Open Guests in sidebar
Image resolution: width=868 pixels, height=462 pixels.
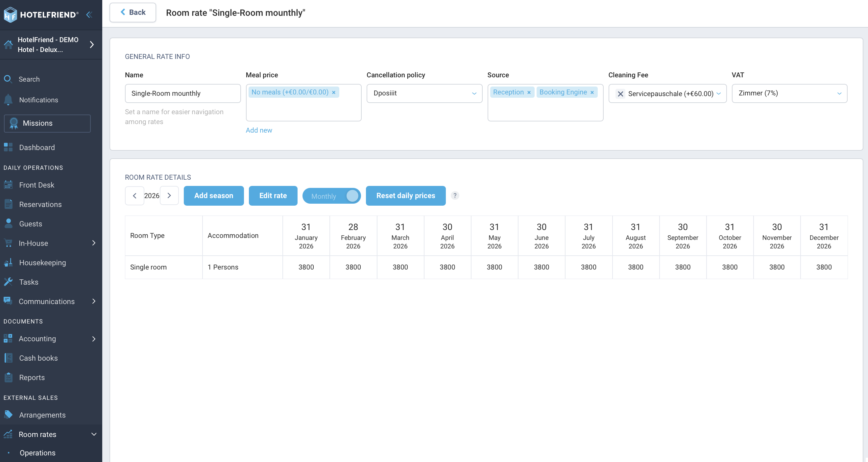click(x=30, y=223)
